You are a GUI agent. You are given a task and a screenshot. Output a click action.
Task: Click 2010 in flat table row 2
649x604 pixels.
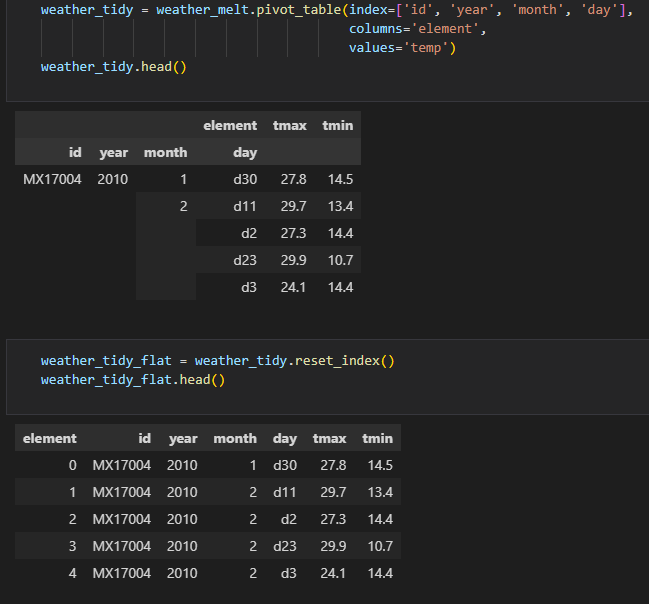(182, 519)
